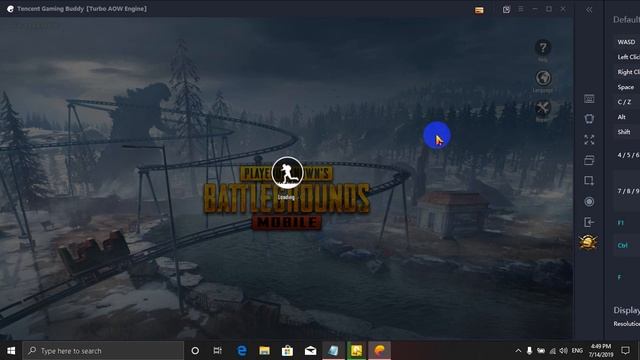Select the 4 / 5 / 6 key mapping row
The height and width of the screenshot is (360, 640).
click(x=627, y=156)
